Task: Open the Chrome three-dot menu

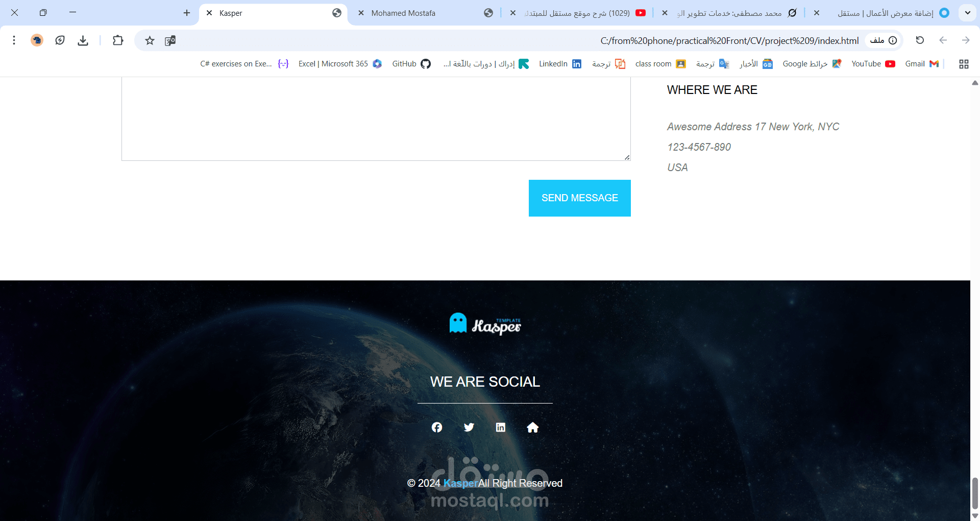Action: pos(14,40)
